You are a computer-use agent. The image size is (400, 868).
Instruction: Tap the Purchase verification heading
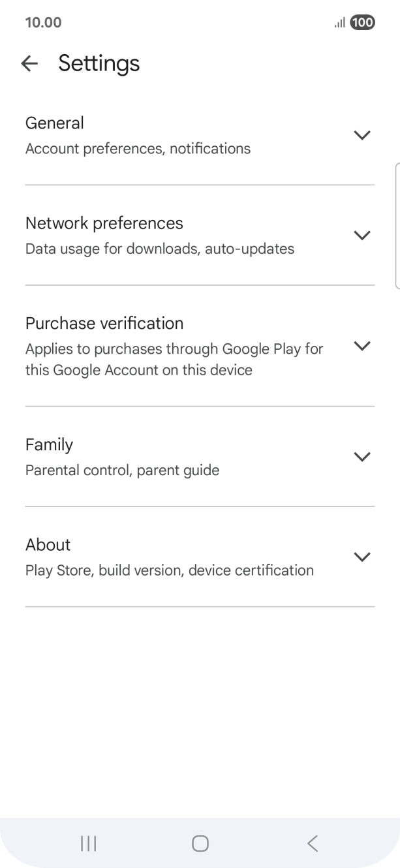point(104,323)
